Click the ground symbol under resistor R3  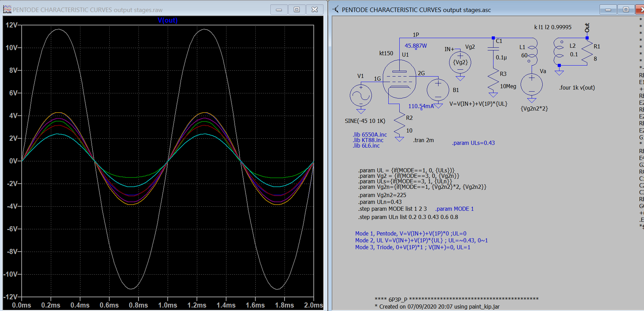[x=493, y=94]
